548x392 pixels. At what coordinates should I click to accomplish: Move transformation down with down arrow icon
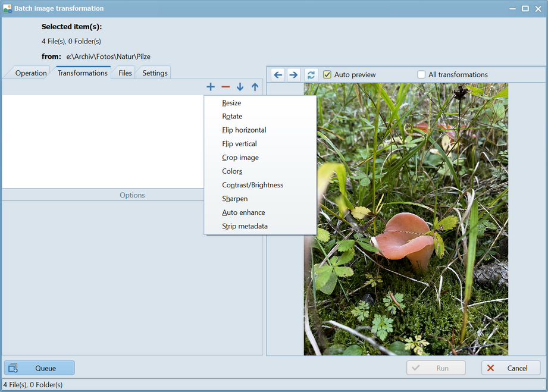[240, 87]
